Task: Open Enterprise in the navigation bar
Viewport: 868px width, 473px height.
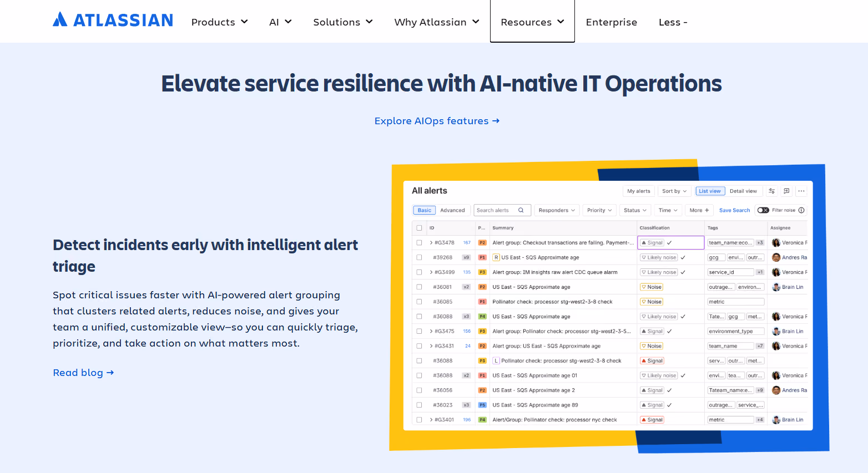Action: coord(612,22)
